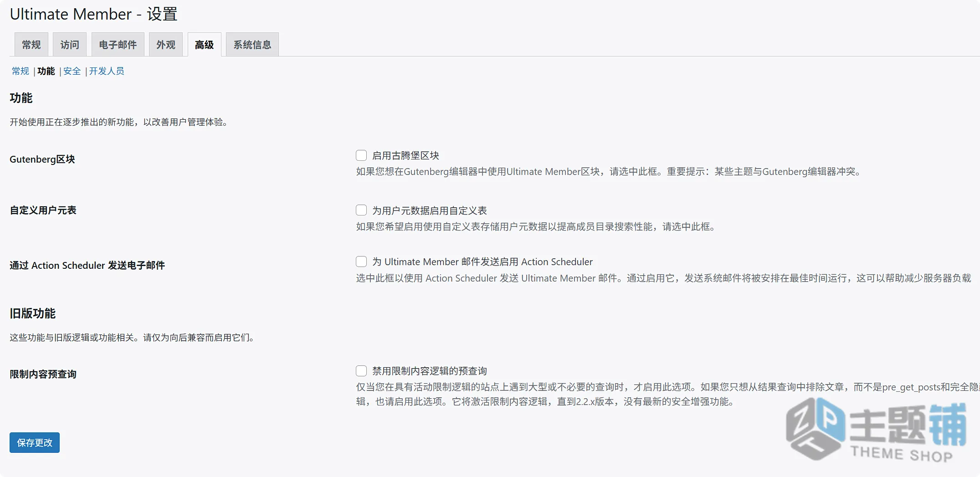Click the 这些功能与旧版逻辑或功能相关 description
The height and width of the screenshot is (477, 980).
132,338
